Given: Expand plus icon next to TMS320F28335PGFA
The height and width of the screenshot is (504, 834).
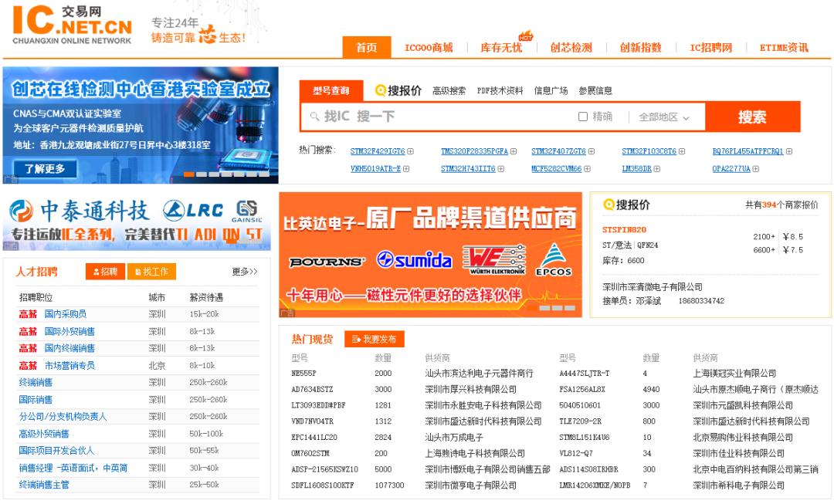Looking at the screenshot, I should 514,151.
